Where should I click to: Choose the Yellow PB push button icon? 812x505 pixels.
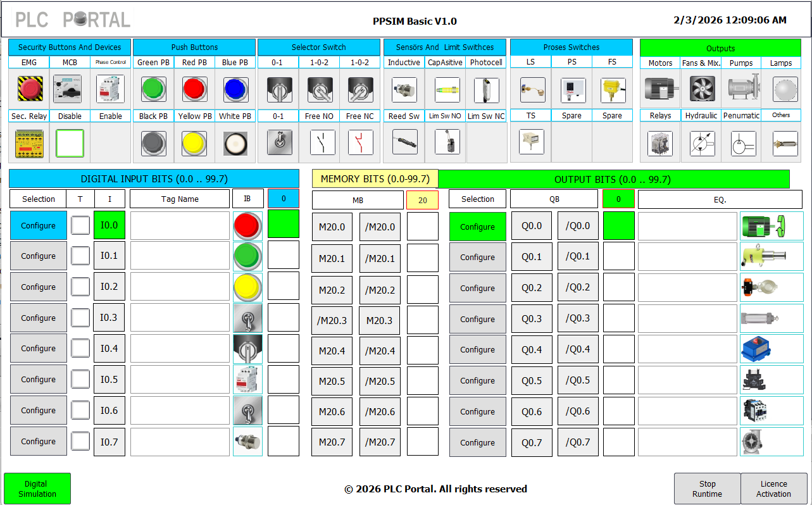coord(194,143)
